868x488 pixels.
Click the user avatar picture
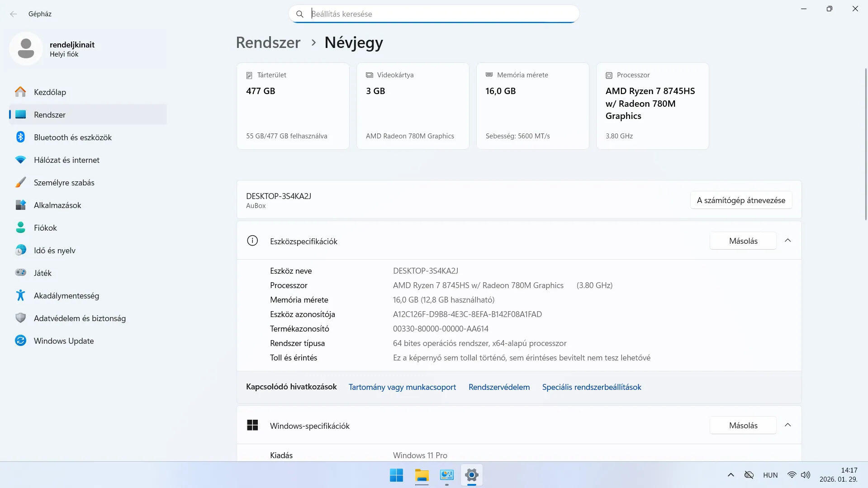click(x=26, y=48)
